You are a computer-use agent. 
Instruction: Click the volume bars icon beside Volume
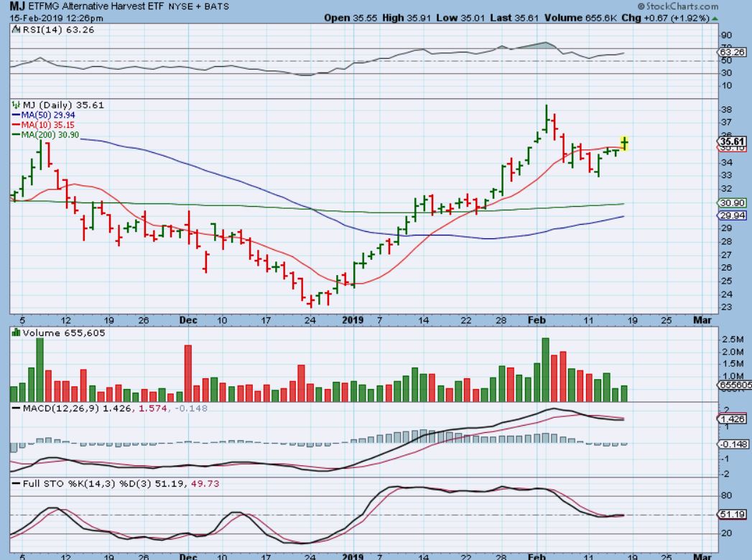[16, 332]
